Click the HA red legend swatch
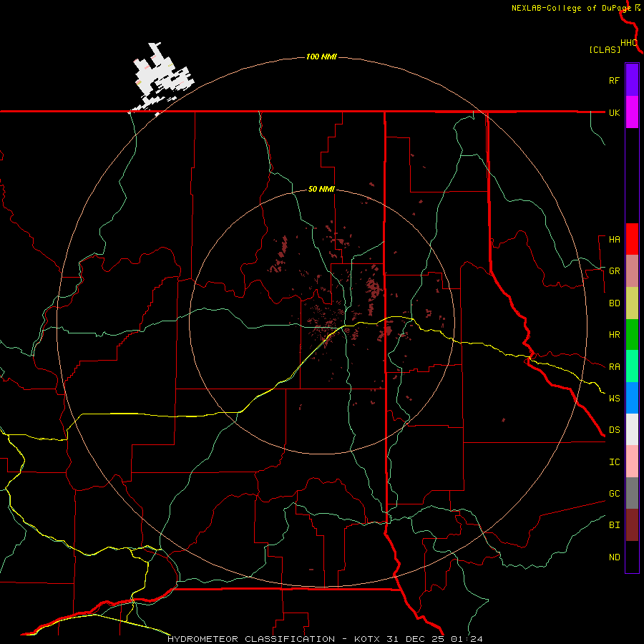 point(632,239)
